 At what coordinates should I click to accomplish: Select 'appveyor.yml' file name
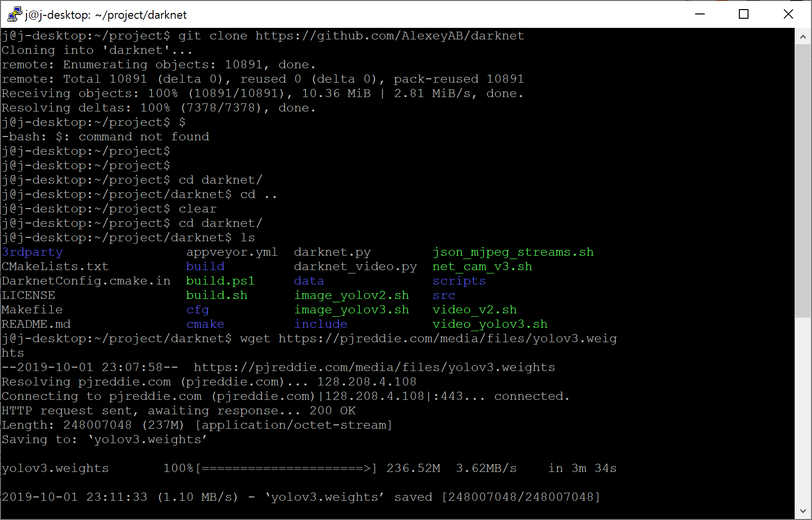point(232,252)
